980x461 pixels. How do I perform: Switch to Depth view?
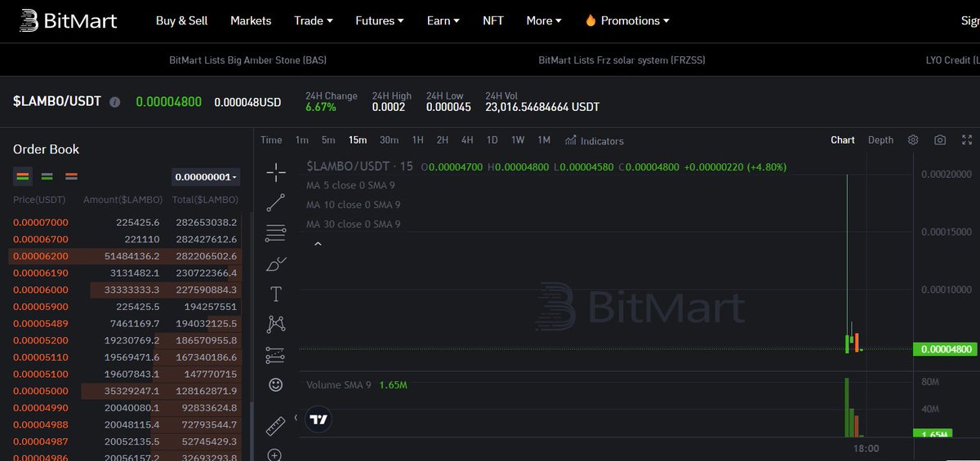880,140
